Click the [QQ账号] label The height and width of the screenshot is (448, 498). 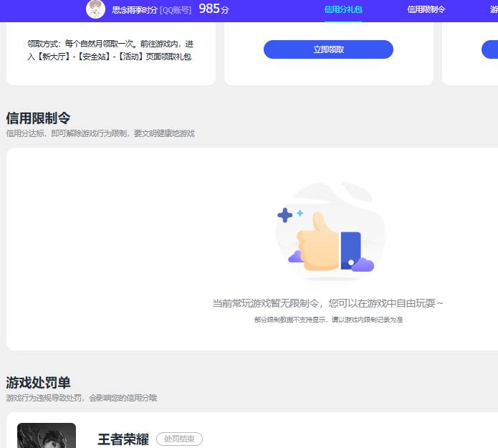176,10
